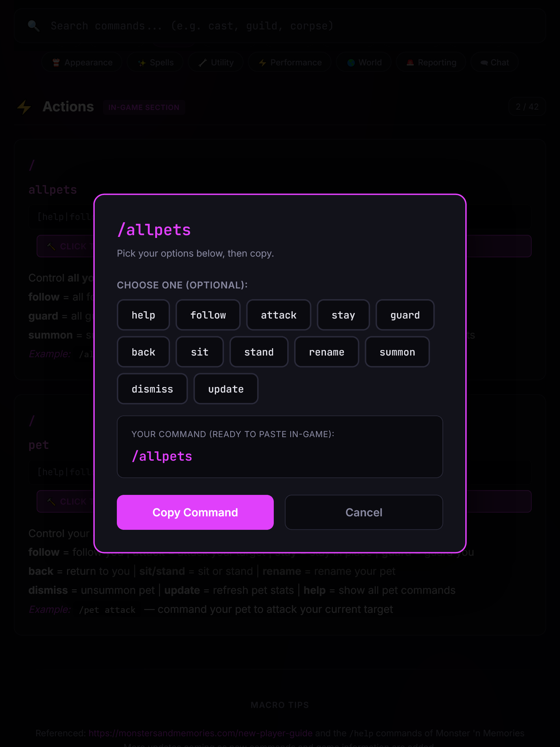Select the follow option for allpets

tap(208, 315)
